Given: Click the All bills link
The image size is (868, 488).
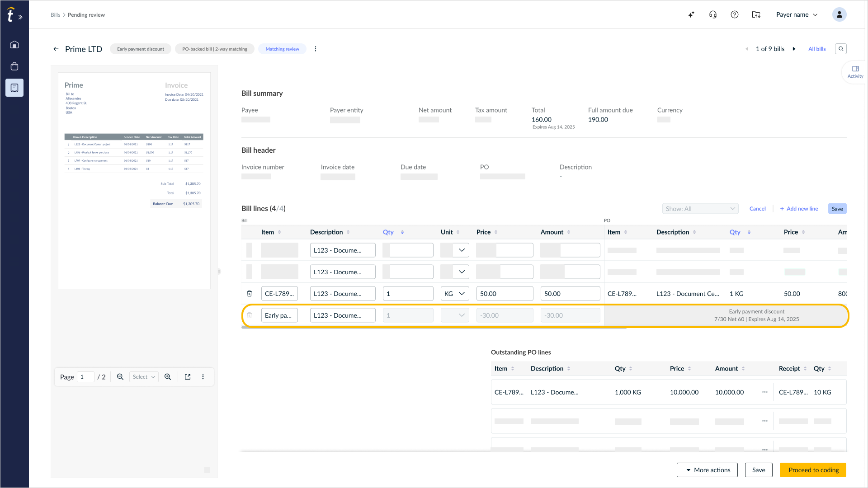Looking at the screenshot, I should tap(817, 49).
